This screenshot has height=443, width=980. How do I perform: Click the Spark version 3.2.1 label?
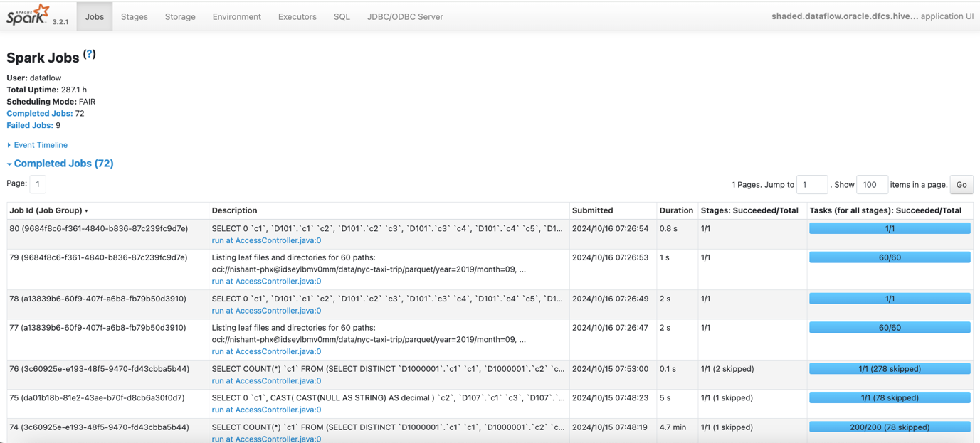click(x=60, y=22)
